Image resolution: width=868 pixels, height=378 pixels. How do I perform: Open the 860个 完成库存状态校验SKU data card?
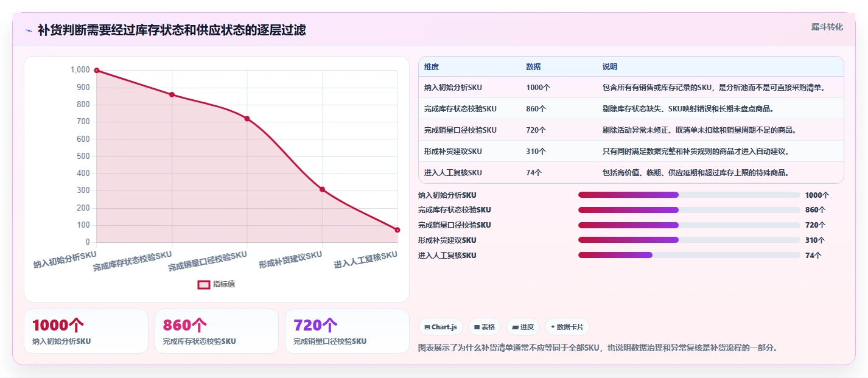[217, 331]
